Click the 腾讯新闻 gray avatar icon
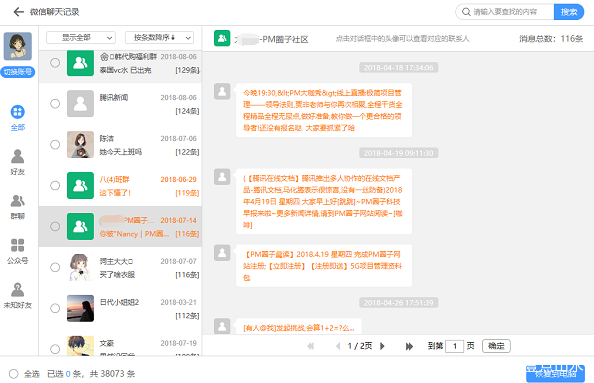 80,103
